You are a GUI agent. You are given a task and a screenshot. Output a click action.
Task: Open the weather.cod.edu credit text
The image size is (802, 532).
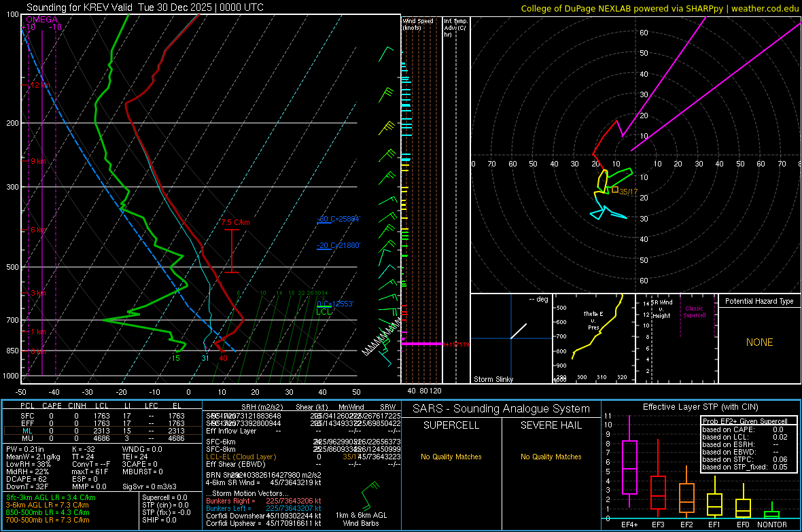point(765,9)
